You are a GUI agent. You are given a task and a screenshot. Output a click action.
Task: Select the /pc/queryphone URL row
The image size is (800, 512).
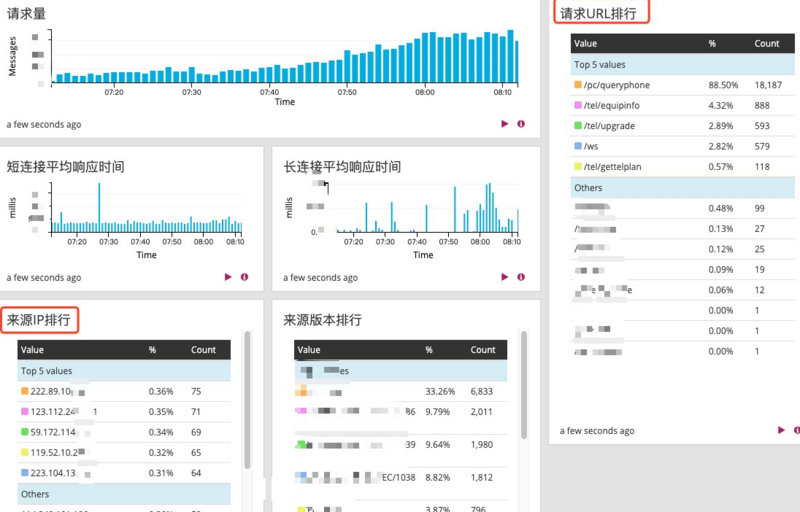pyautogui.click(x=683, y=85)
